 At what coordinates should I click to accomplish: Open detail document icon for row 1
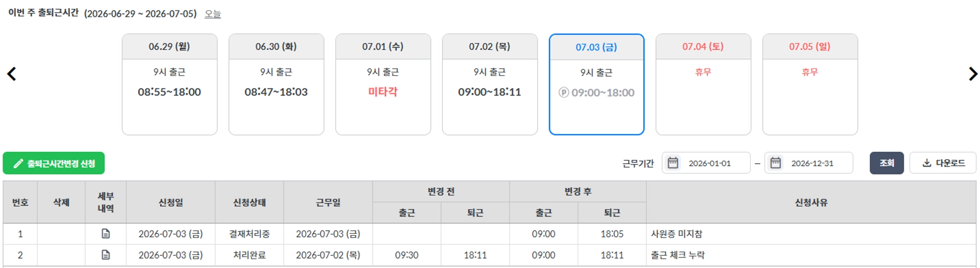[105, 233]
